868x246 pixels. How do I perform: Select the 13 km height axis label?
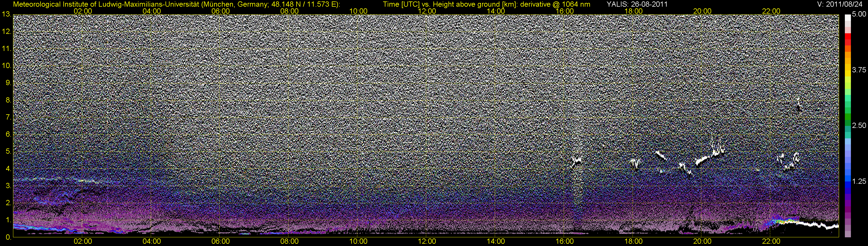(6, 14)
